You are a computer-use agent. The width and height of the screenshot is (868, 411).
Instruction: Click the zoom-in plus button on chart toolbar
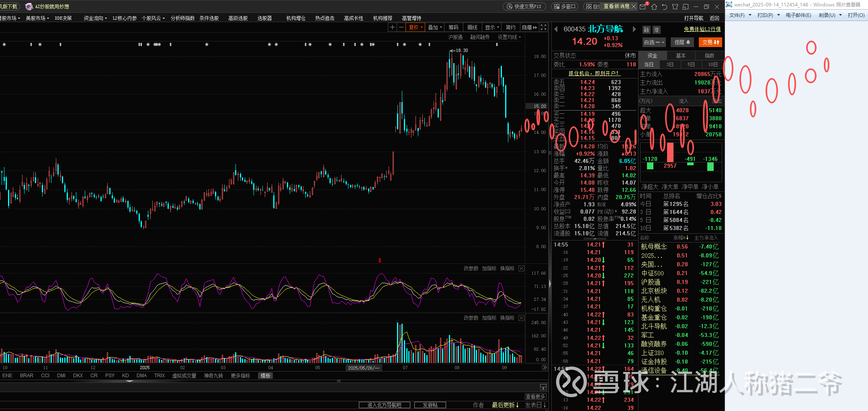click(x=392, y=27)
